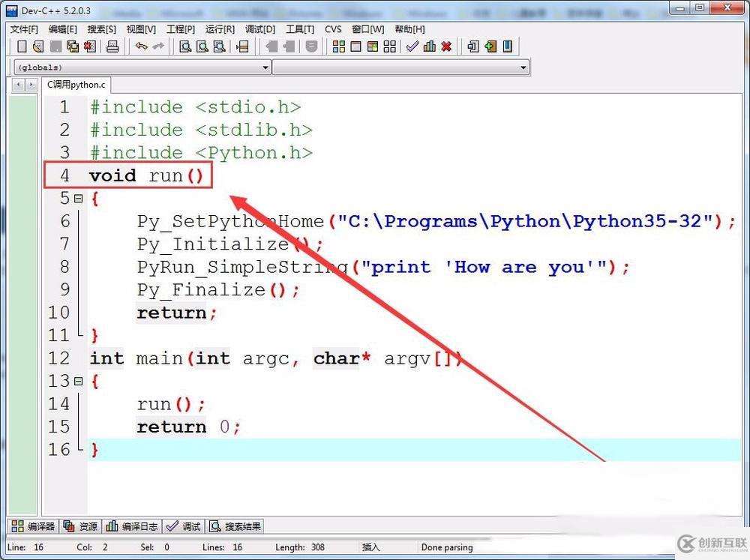Viewport: 750px width, 560px height.
Task: Click the red abort compilation icon
Action: 445,46
